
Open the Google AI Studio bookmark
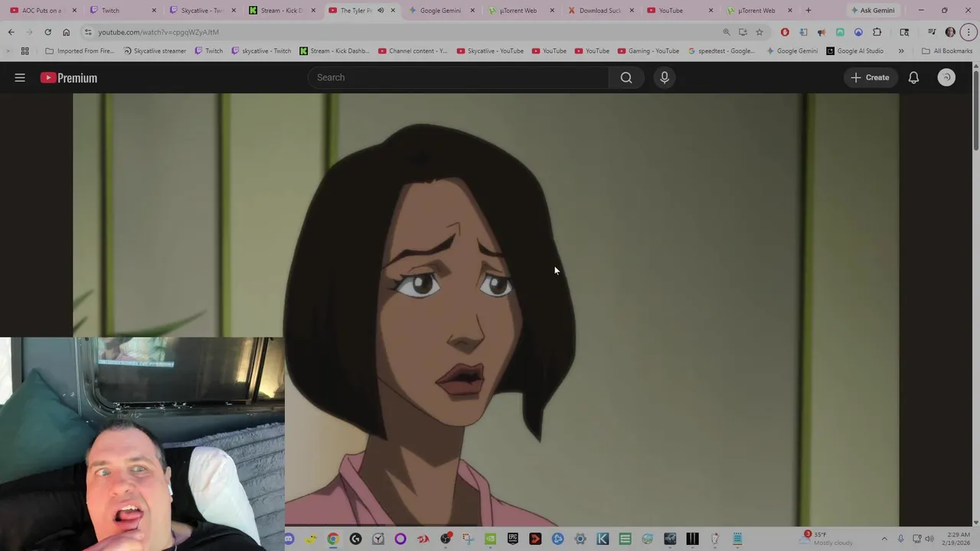[x=854, y=51]
